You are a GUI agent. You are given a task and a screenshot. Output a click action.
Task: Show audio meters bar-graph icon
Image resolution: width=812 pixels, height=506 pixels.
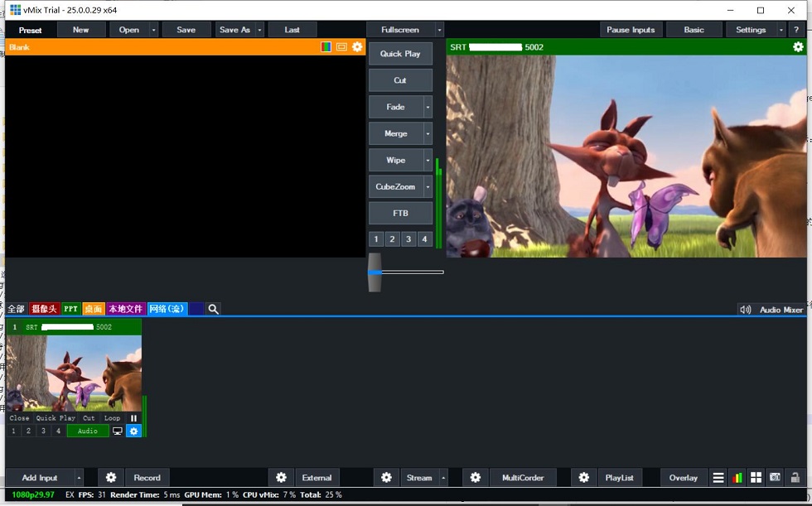click(737, 478)
